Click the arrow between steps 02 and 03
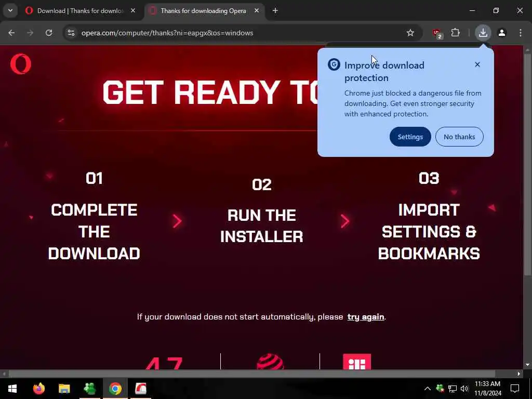Viewport: 532px width, 399px height. [345, 221]
